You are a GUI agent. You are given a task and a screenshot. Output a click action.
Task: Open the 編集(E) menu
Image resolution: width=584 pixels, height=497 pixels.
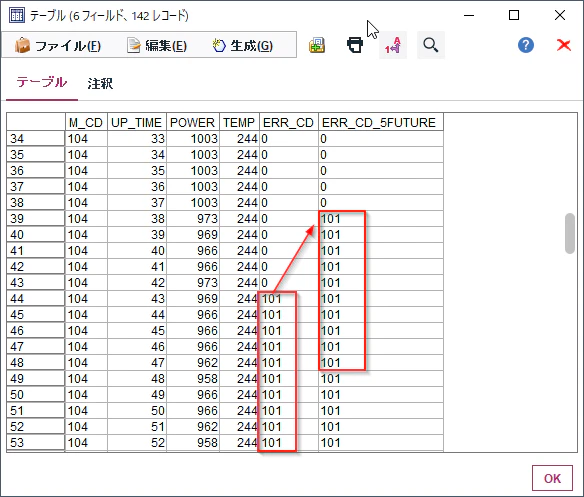click(x=157, y=45)
